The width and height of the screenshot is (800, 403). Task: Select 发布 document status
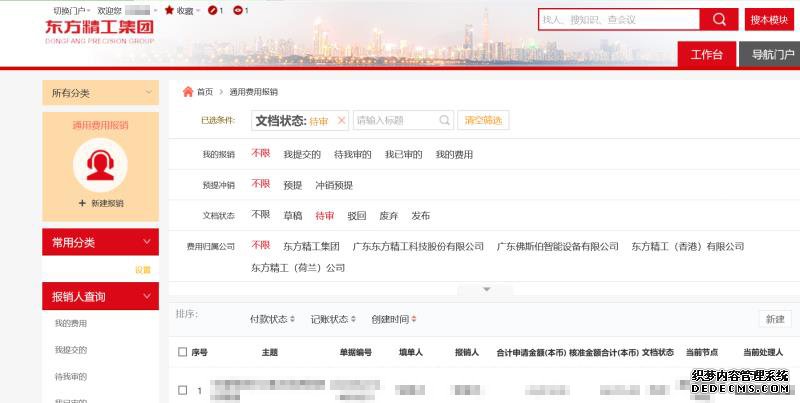[x=420, y=216]
